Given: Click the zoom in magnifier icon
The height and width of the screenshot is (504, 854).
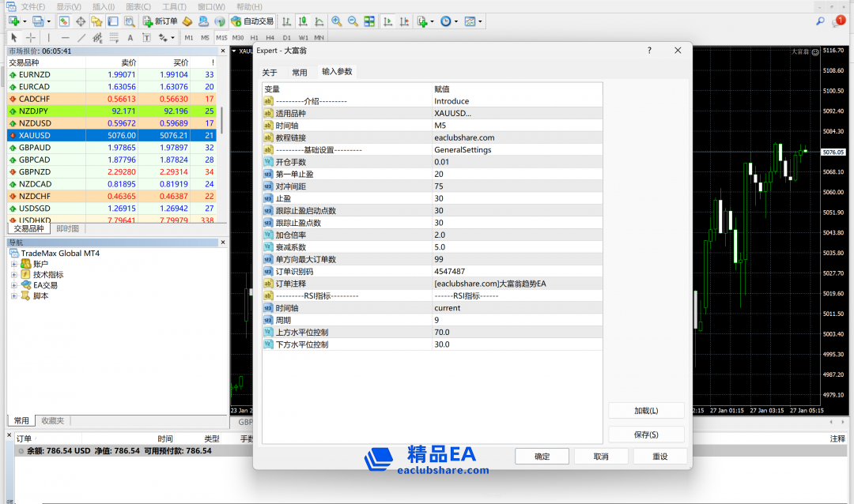Looking at the screenshot, I should [x=337, y=21].
